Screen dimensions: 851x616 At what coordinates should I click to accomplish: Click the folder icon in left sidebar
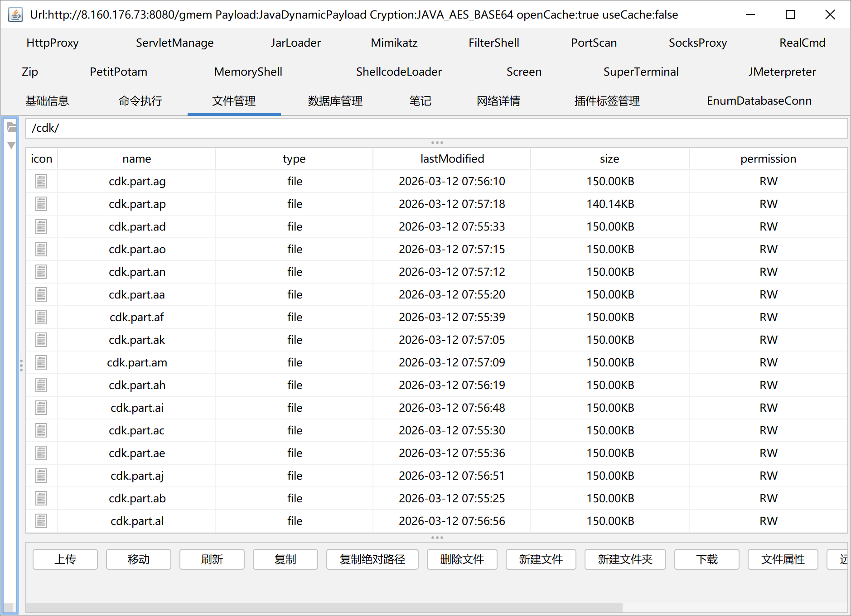click(12, 128)
